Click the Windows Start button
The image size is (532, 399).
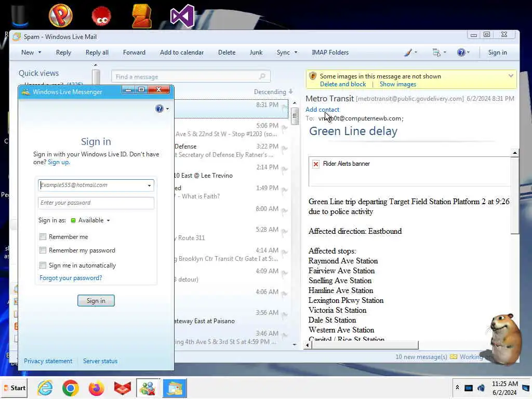(x=14, y=388)
